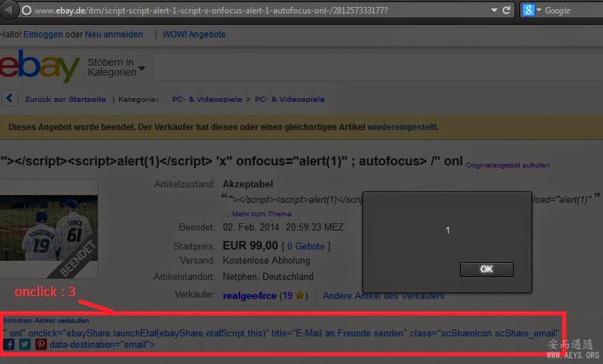Click the site identity globe icon

[x=26, y=11]
